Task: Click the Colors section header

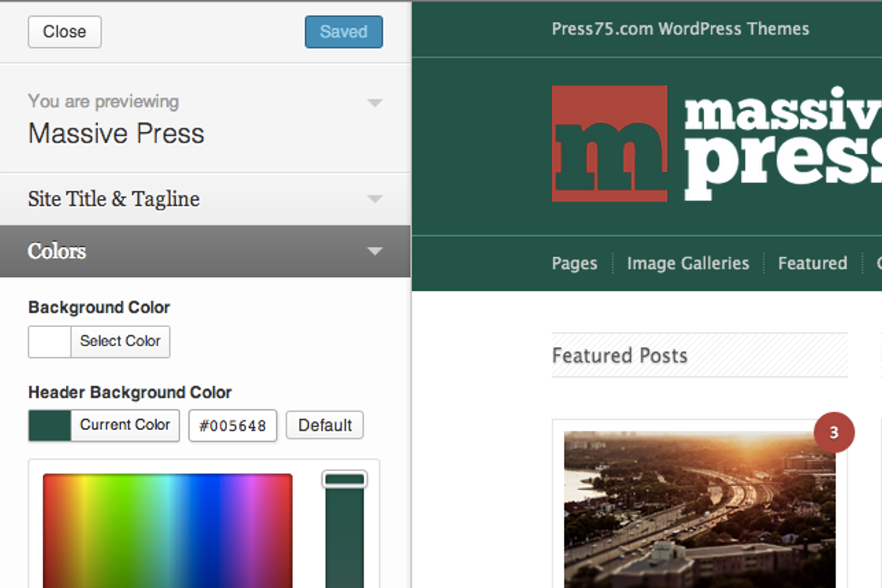Action: (205, 251)
